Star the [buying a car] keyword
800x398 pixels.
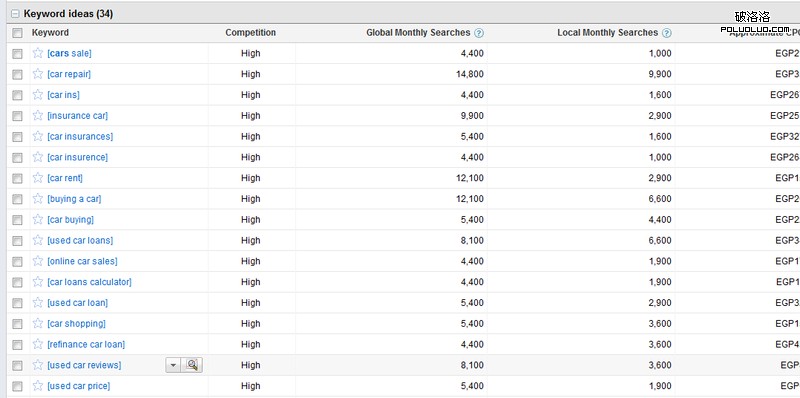[x=38, y=198]
